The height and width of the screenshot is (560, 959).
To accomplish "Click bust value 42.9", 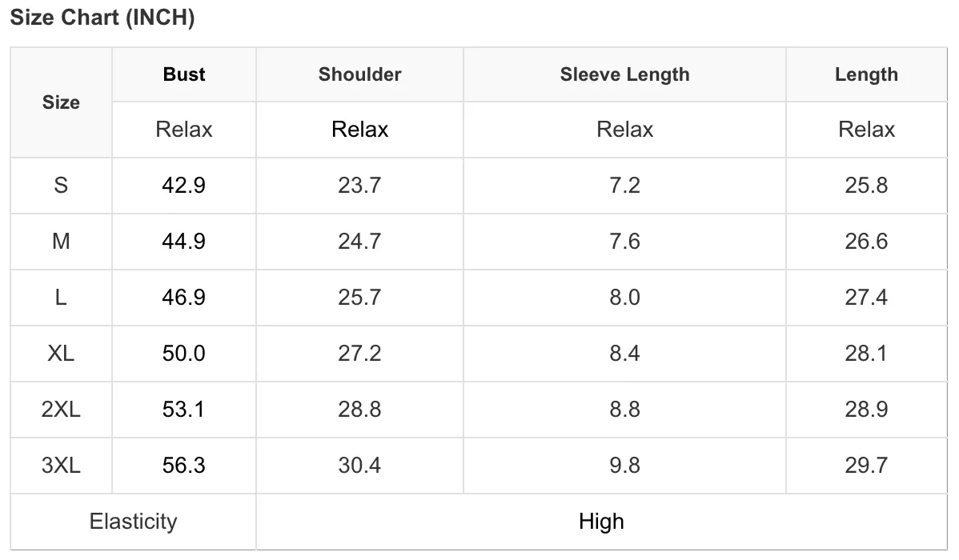I will coord(183,186).
